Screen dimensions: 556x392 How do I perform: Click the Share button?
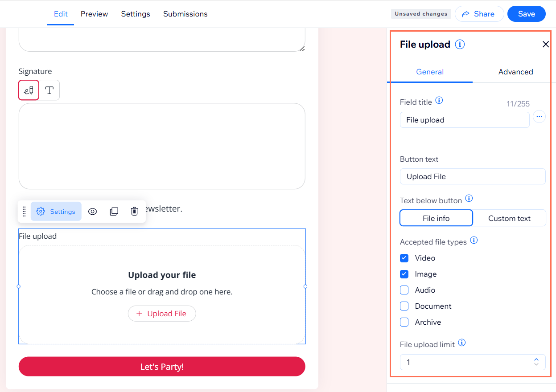pos(479,14)
